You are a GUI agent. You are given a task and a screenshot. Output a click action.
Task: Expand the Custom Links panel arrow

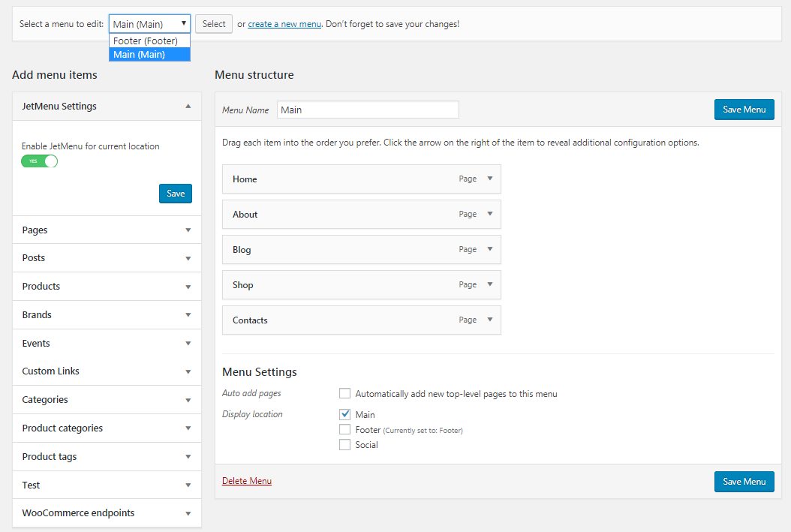pos(188,371)
